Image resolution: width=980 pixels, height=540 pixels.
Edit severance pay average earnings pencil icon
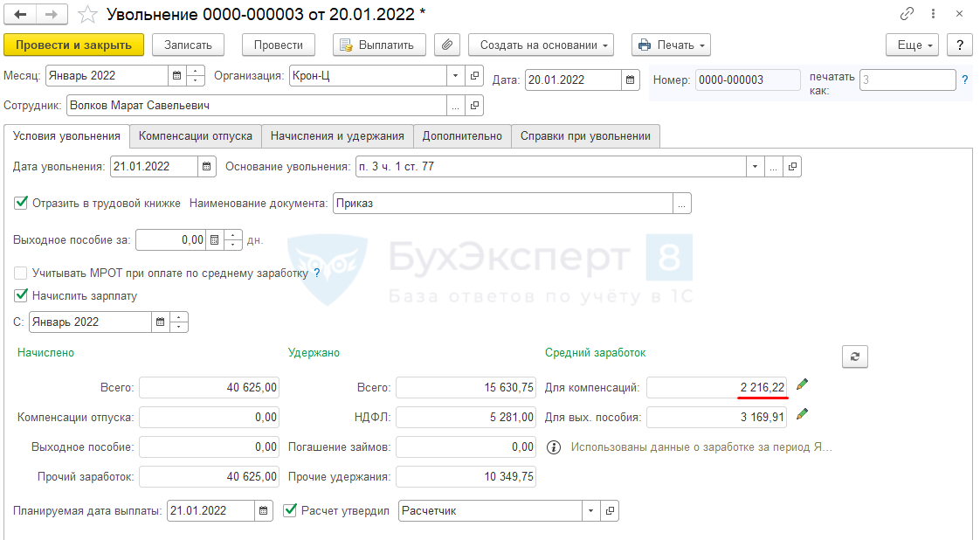803,414
